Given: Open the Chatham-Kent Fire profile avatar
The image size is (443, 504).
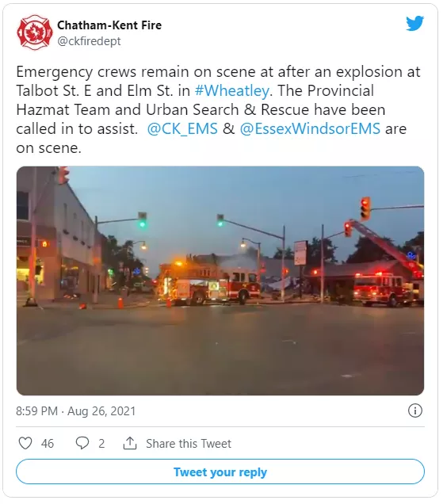Looking at the screenshot, I should coord(35,32).
